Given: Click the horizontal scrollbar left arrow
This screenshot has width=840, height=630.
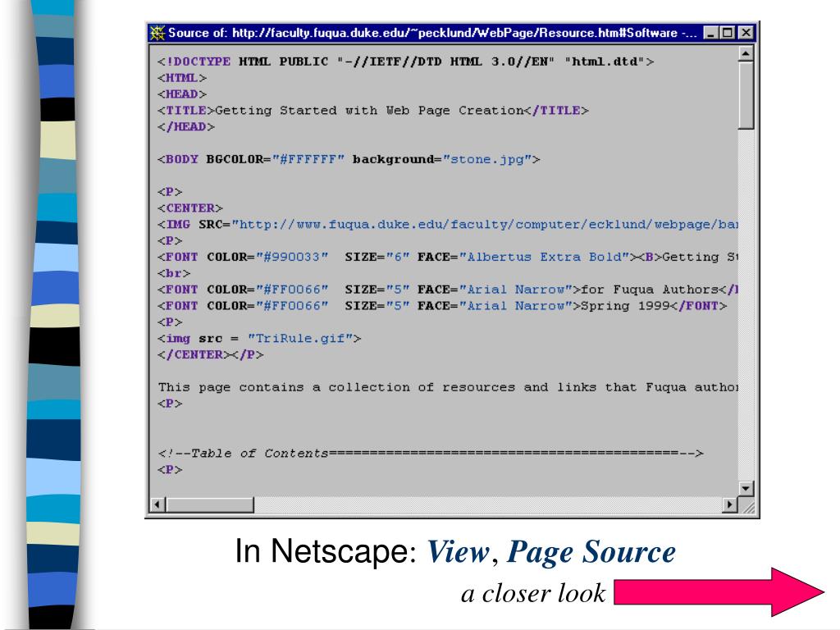Looking at the screenshot, I should click(157, 504).
